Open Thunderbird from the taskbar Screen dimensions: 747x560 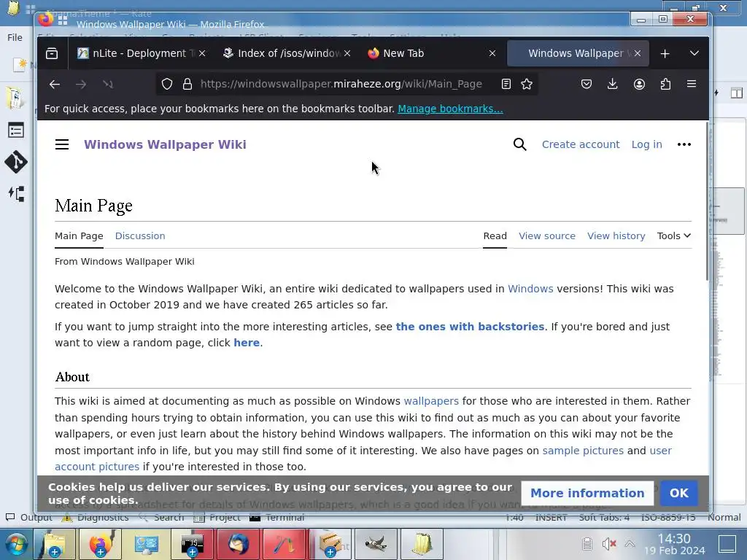239,544
